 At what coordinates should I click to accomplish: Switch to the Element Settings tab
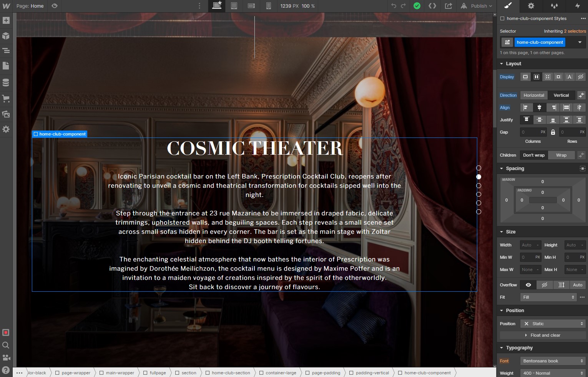[x=531, y=6]
